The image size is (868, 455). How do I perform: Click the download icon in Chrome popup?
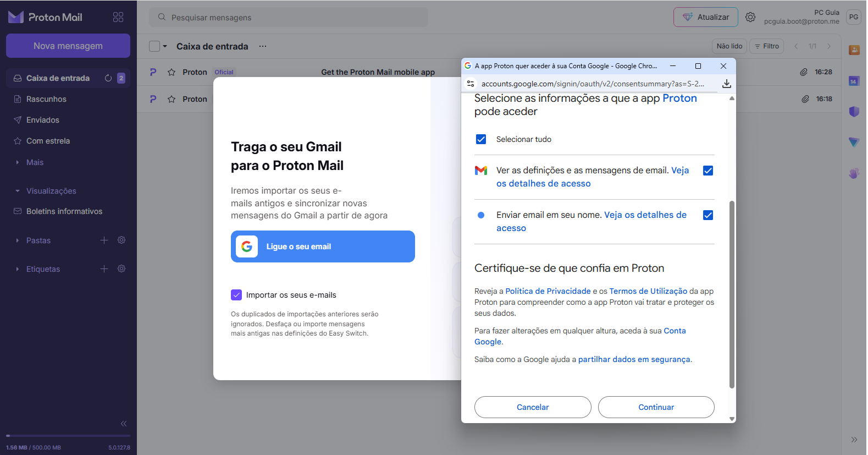coord(726,84)
